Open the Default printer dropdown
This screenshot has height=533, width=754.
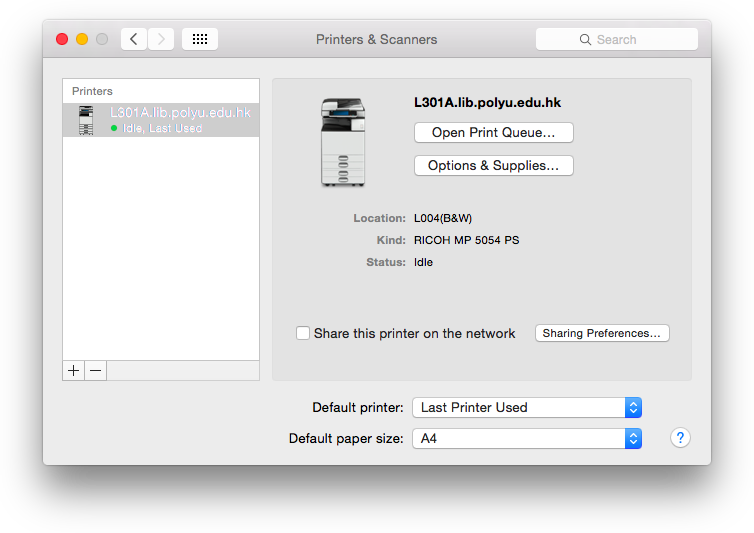click(x=527, y=407)
